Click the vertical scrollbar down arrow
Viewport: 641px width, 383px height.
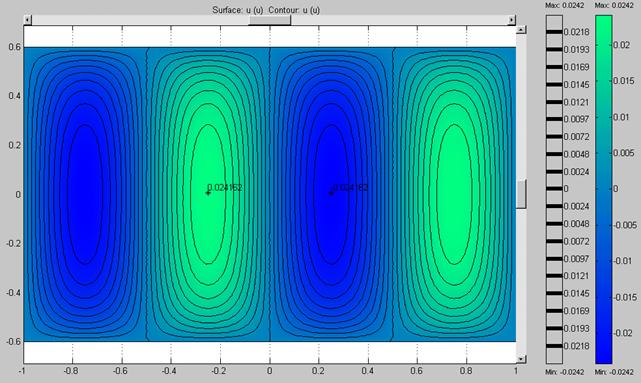(x=521, y=359)
